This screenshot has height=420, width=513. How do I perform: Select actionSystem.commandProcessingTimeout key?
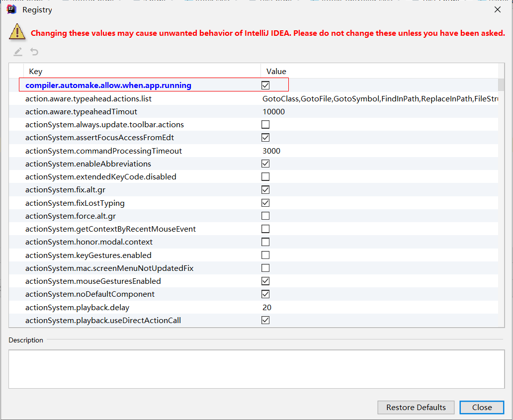103,151
